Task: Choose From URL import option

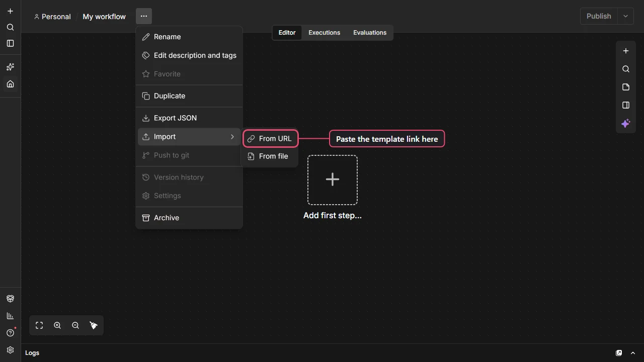Action: coord(271,139)
